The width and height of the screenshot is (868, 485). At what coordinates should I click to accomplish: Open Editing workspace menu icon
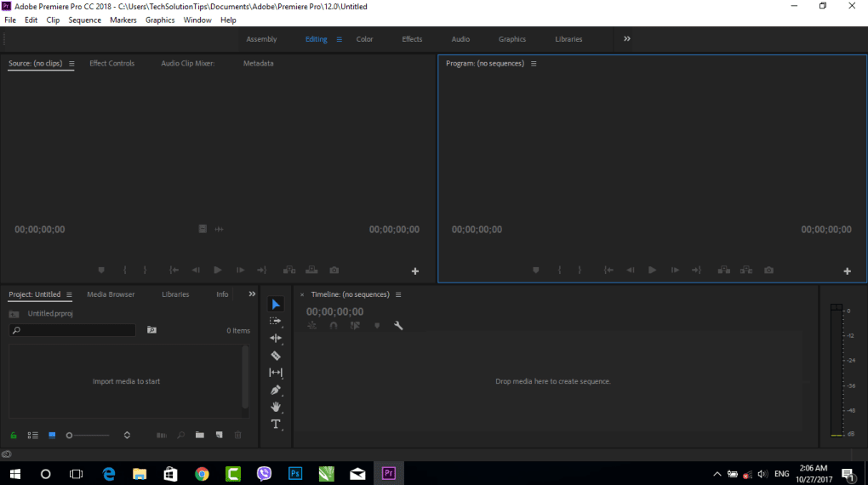coord(340,39)
